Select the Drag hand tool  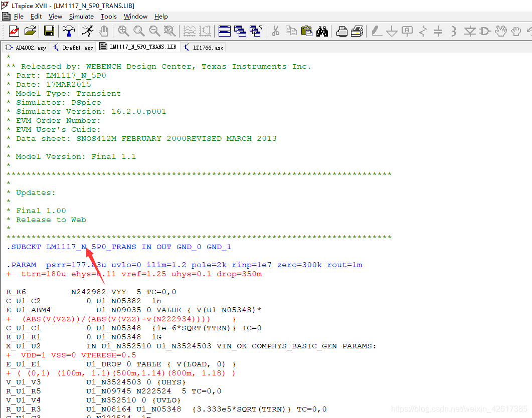click(x=516, y=31)
